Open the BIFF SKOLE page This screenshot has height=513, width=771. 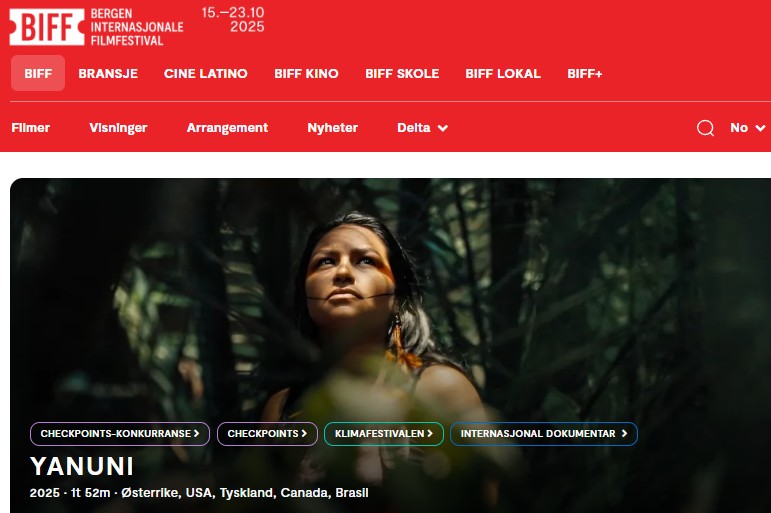tap(402, 73)
